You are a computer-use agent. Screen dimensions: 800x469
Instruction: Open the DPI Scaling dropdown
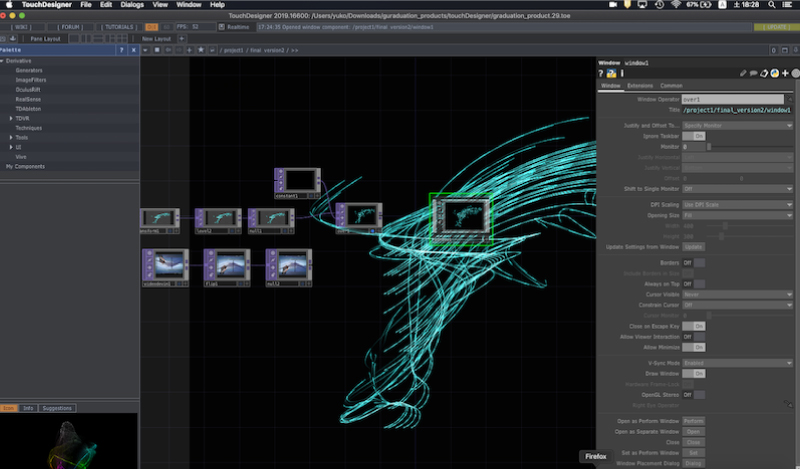738,205
